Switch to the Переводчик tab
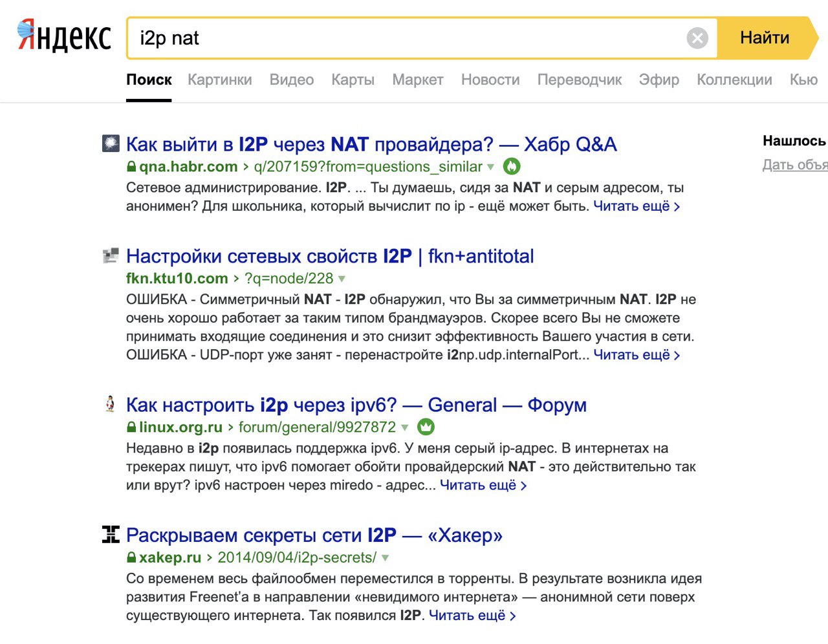Screen dimensions: 828x644 tap(580, 80)
